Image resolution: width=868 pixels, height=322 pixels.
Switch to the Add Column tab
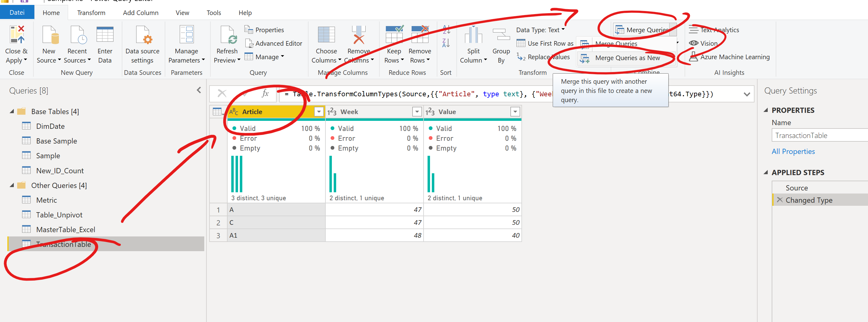coord(140,13)
